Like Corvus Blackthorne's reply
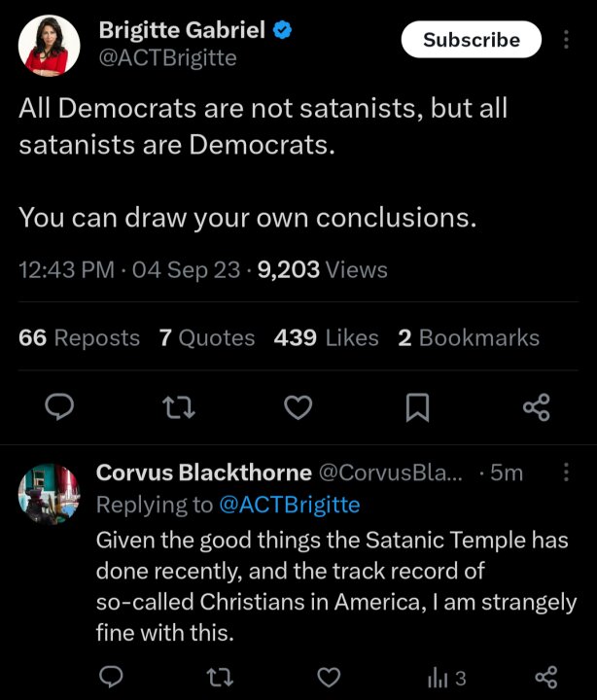 [329, 677]
